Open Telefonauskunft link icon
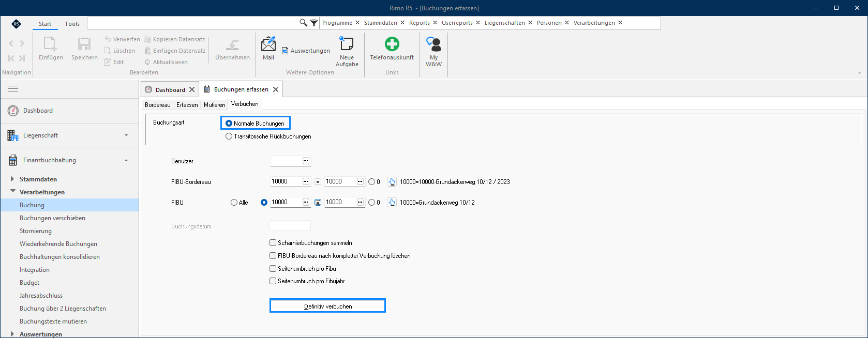The image size is (868, 338). coord(392,44)
